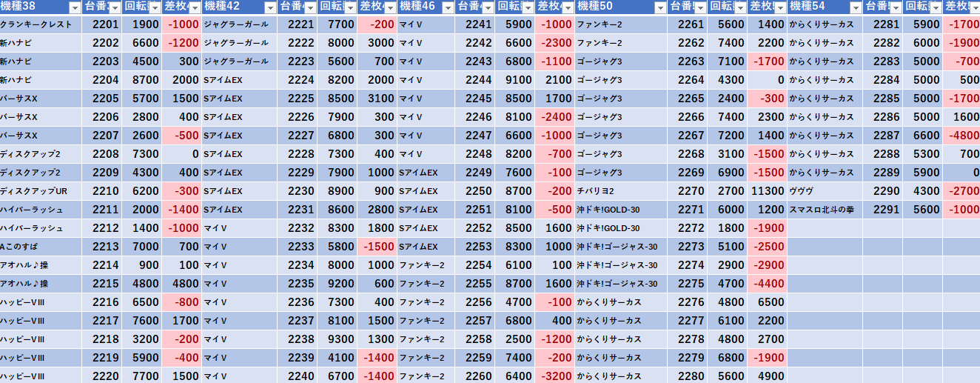Select the 4900 difference cell for unit 2280
Viewport: 980px width, 383px height.
767,376
